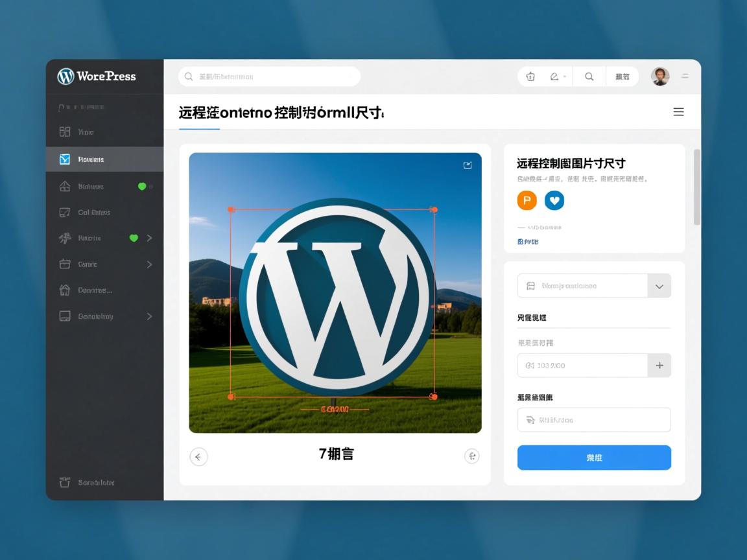Open the dropdown selector in the right panel

click(x=659, y=285)
